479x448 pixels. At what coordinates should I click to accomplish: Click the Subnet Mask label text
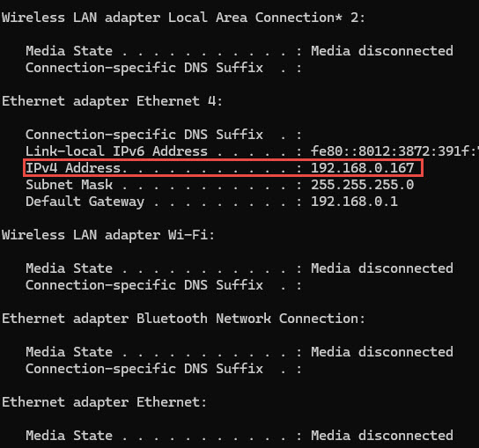tap(70, 185)
